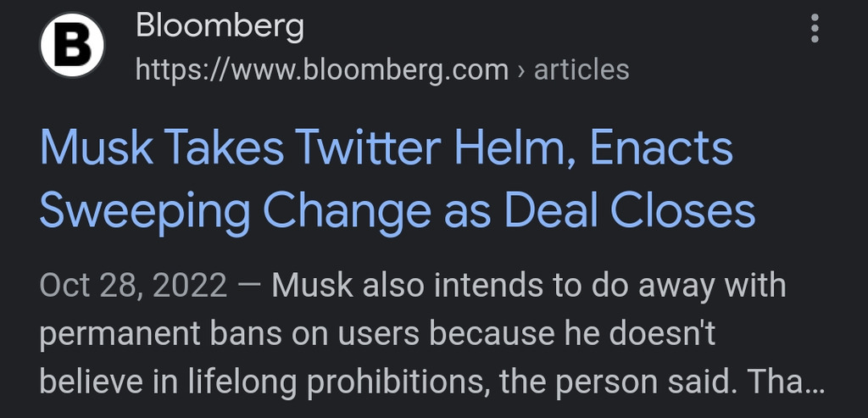Viewport: 868px width, 418px height.
Task: Select the "articles" breadcrumb in the URL
Action: click(x=581, y=70)
